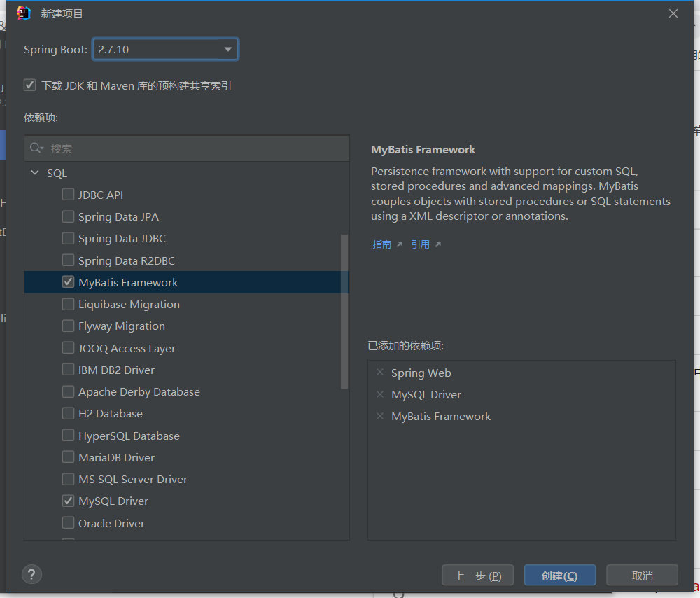Check the IBM DB2 Driver dependency
The width and height of the screenshot is (700, 598).
(68, 369)
